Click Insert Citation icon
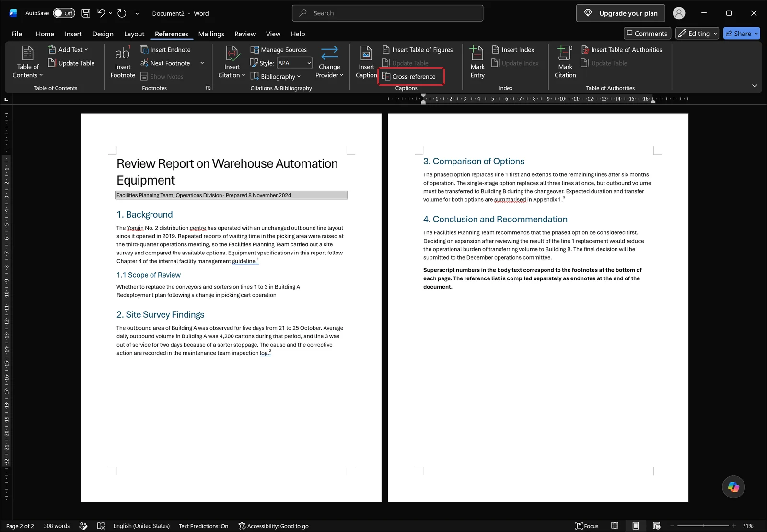The image size is (767, 532). click(232, 54)
